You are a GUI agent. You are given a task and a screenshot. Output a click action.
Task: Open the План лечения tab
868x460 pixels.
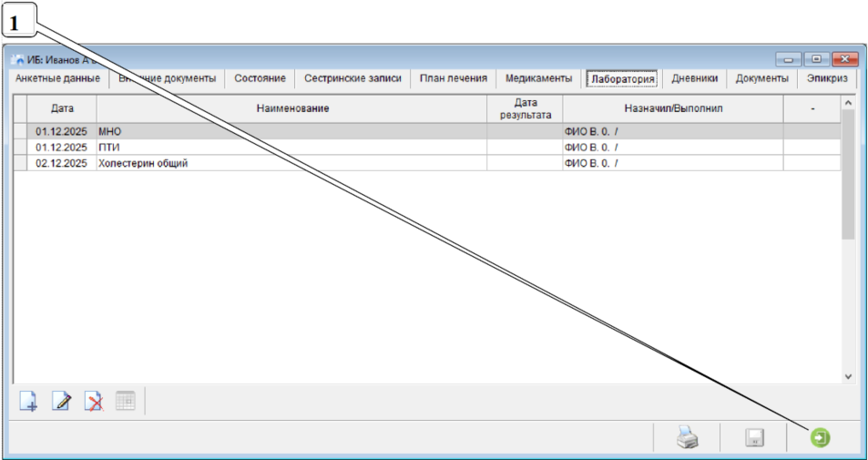pos(453,78)
